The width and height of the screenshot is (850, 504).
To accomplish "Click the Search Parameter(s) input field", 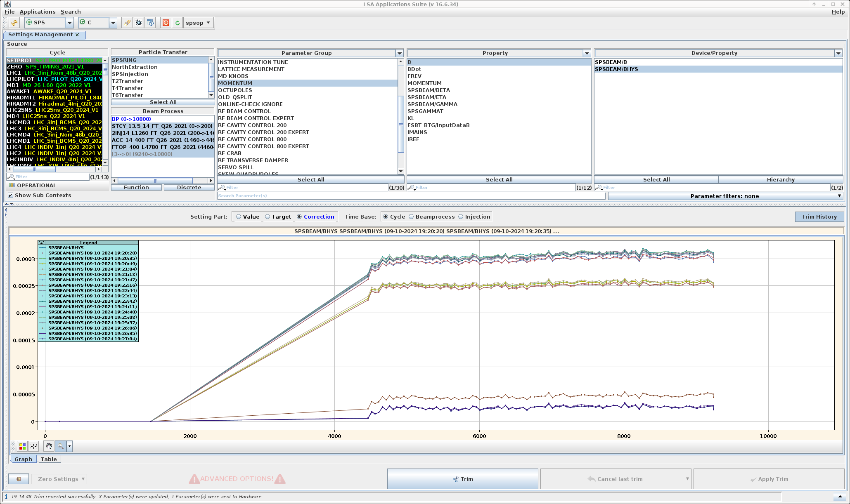I will 411,195.
